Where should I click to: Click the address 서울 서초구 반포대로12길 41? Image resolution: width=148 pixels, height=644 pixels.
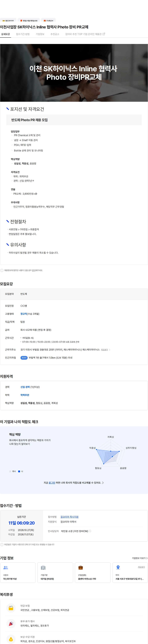point(129,579)
